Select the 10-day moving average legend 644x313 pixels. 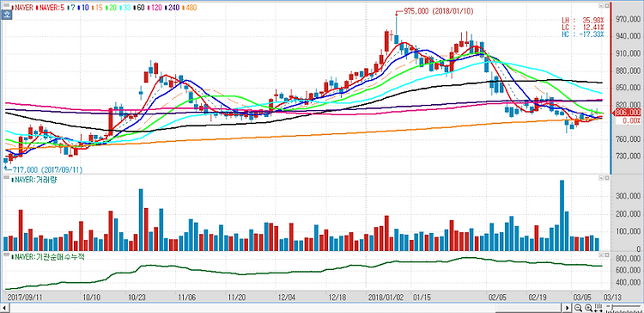click(x=83, y=8)
